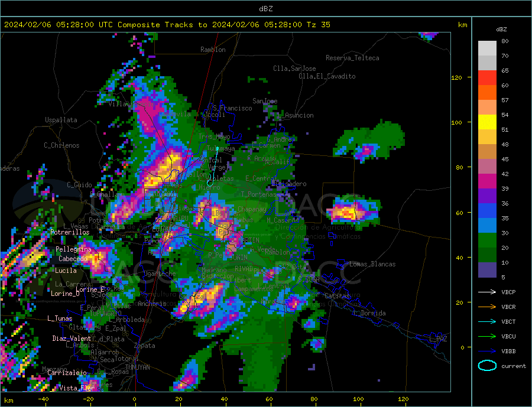Click the 'C_Chilenos' map label
The image size is (532, 407).
tap(61, 145)
